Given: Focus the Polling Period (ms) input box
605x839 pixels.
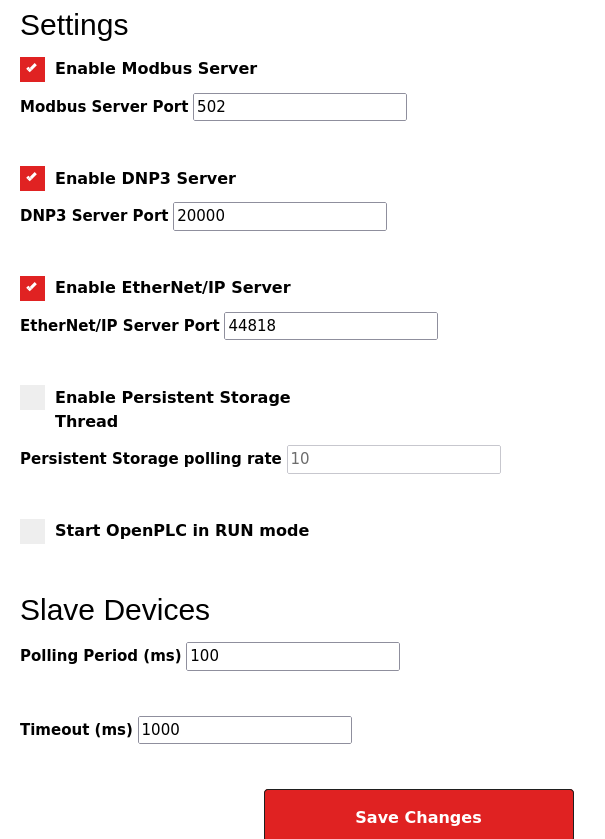Looking at the screenshot, I should pyautogui.click(x=292, y=656).
